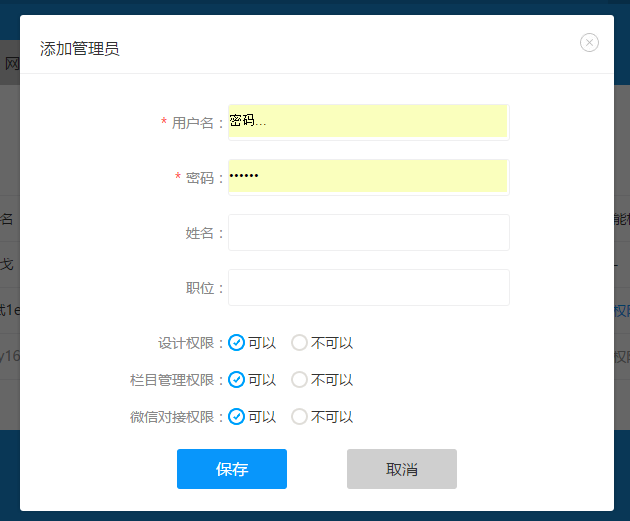This screenshot has height=521, width=630.
Task: Click the 姓名 text box
Action: [x=368, y=232]
